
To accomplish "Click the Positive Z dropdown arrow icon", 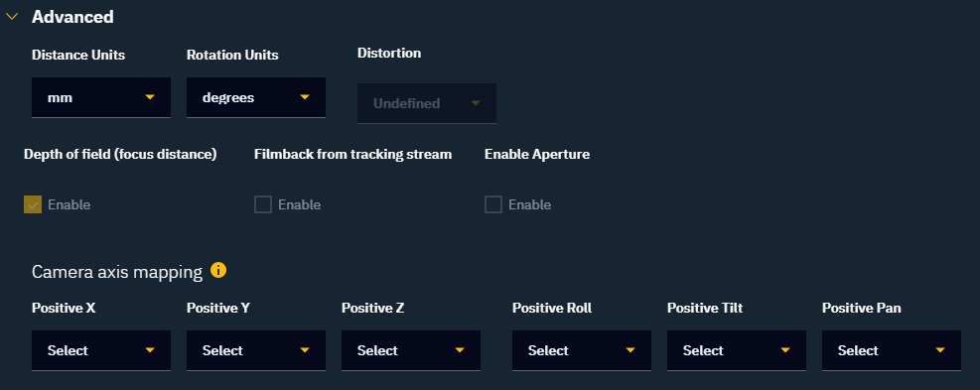I will coord(460,350).
